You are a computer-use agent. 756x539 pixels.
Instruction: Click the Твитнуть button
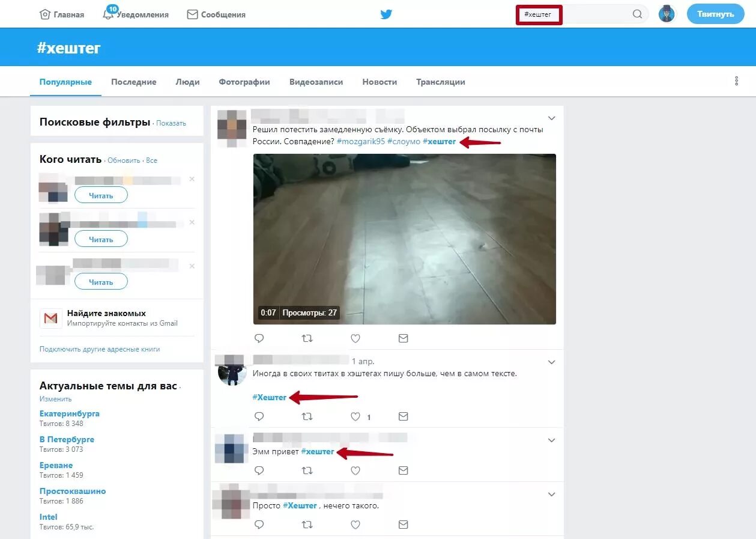pyautogui.click(x=715, y=14)
